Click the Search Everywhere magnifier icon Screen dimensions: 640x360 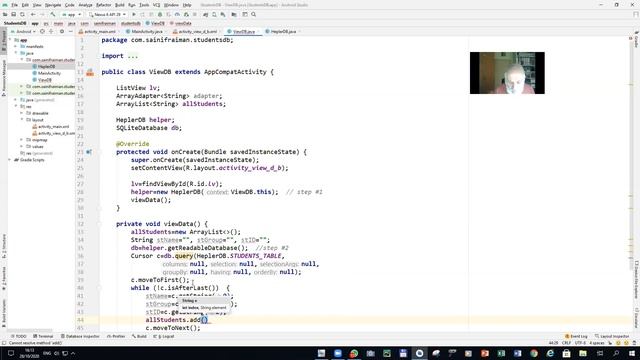point(253,14)
